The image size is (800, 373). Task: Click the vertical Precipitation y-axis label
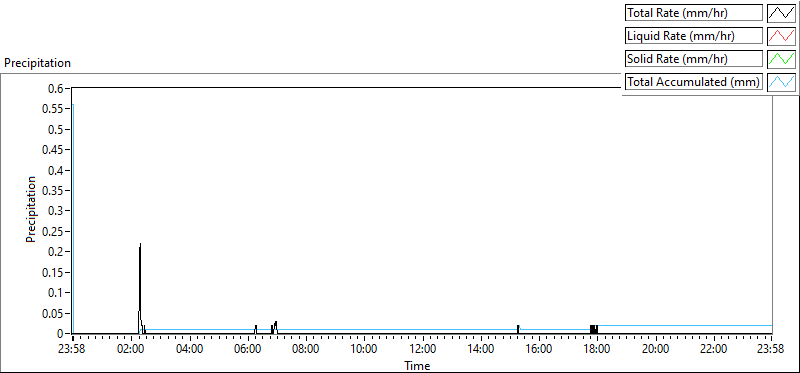click(x=31, y=210)
